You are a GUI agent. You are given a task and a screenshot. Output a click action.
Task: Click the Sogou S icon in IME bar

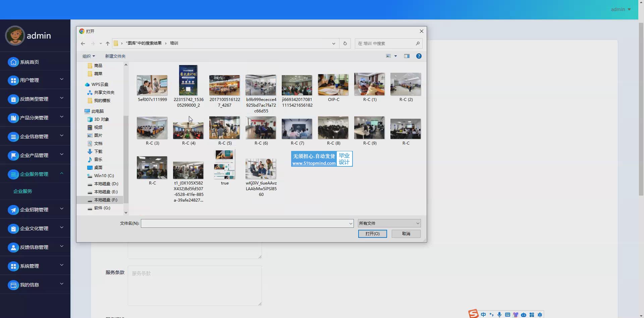[474, 314]
